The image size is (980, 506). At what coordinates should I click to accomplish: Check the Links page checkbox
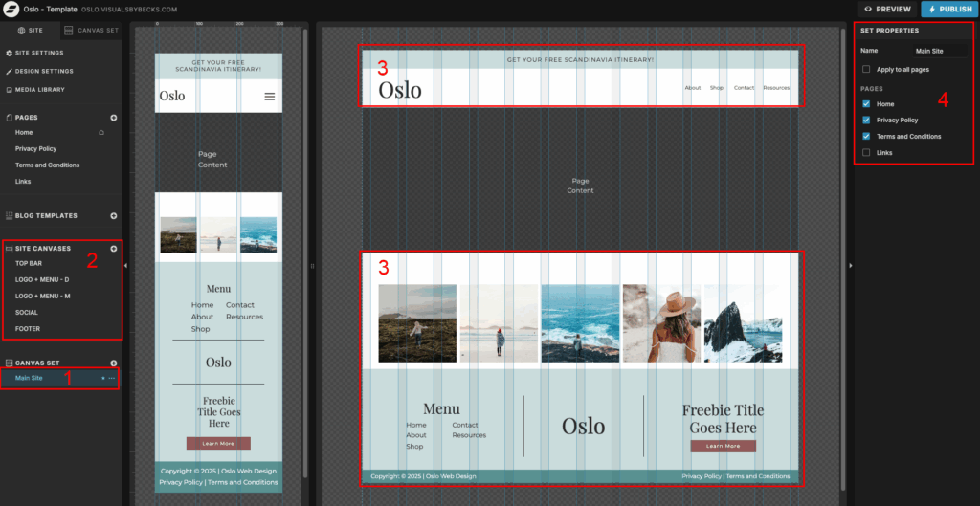(x=866, y=153)
